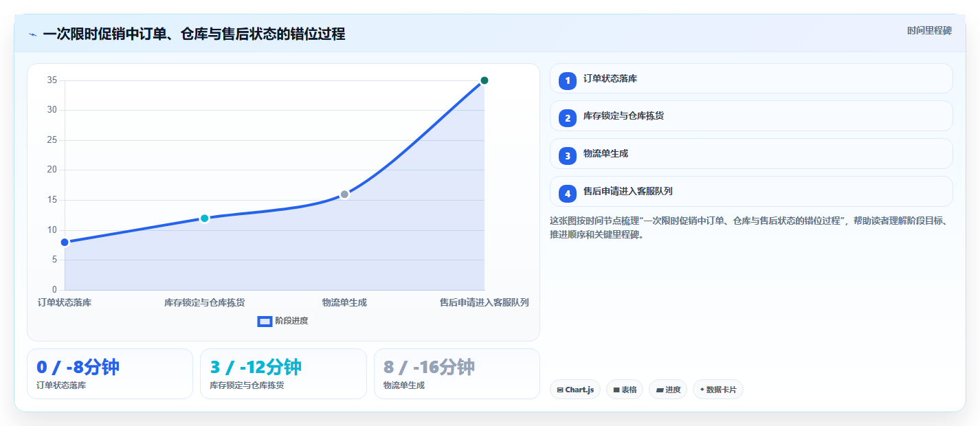This screenshot has height=426, width=980.
Task: Click the x-axis label 库存锁定与仓库拣货
Action: pos(204,302)
